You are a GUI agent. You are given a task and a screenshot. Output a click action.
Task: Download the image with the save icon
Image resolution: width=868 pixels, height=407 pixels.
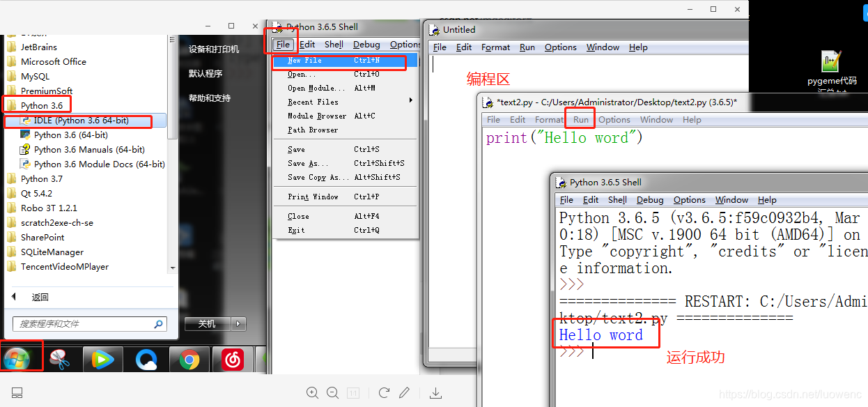[435, 393]
